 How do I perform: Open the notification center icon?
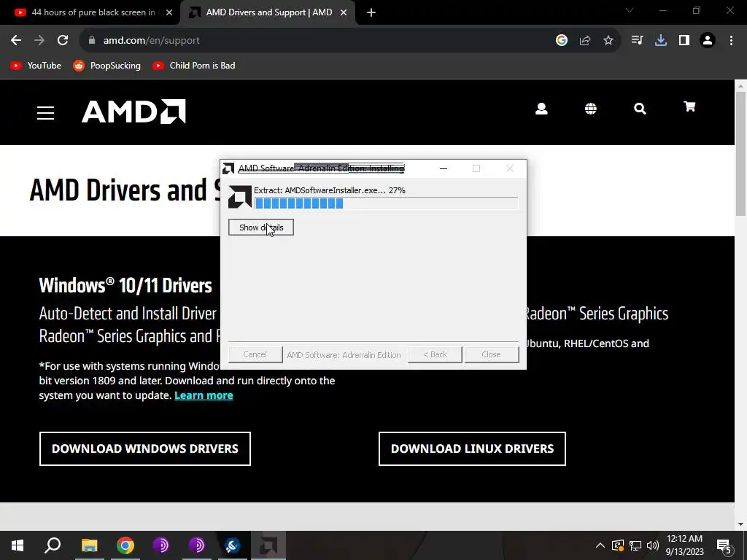tap(724, 546)
